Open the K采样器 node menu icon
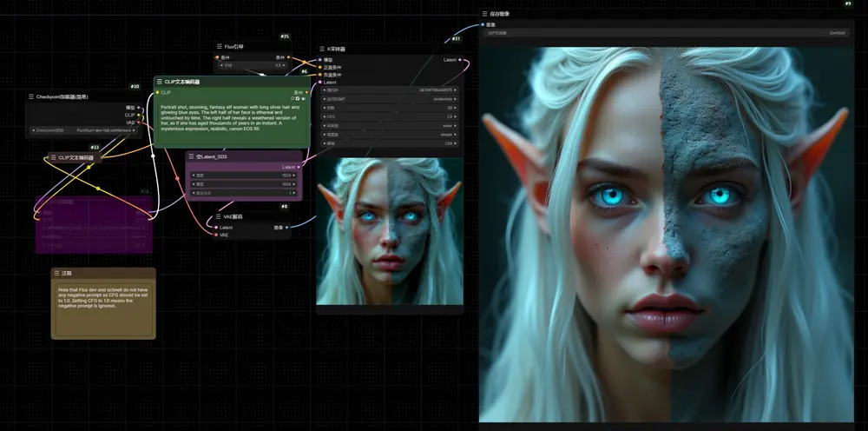The image size is (868, 431). point(322,50)
